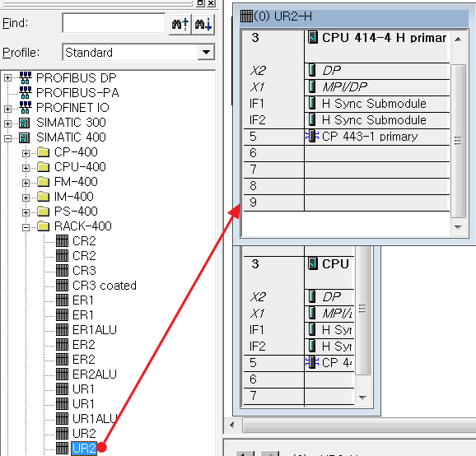Viewport: 476px width, 456px height.
Task: Collapse the SIMATIC 400 tree node
Action: (x=7, y=138)
